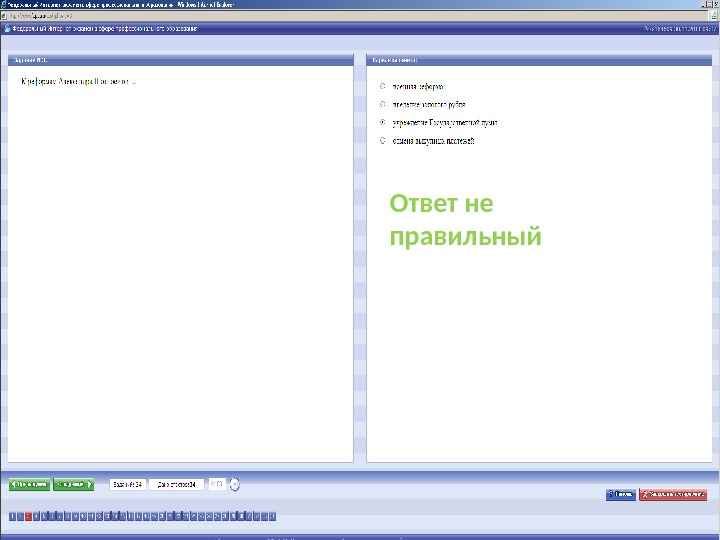Click the answer text 'введение золотого рубля'
The width and height of the screenshot is (720, 540).
click(428, 105)
